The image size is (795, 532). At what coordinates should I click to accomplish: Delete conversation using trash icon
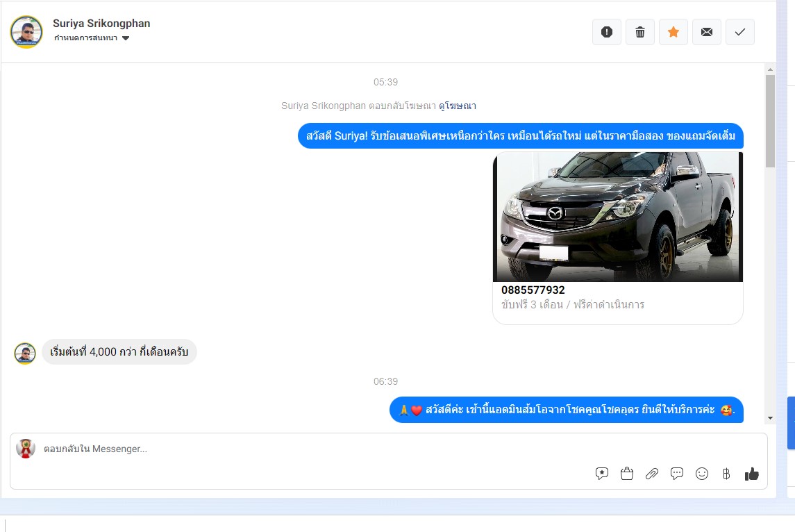640,32
